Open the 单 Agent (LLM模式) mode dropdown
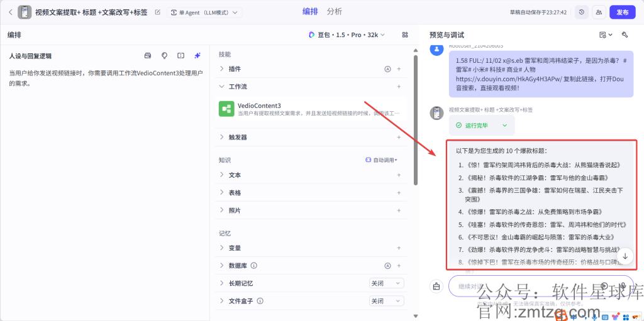The height and width of the screenshot is (321, 644). coord(204,13)
